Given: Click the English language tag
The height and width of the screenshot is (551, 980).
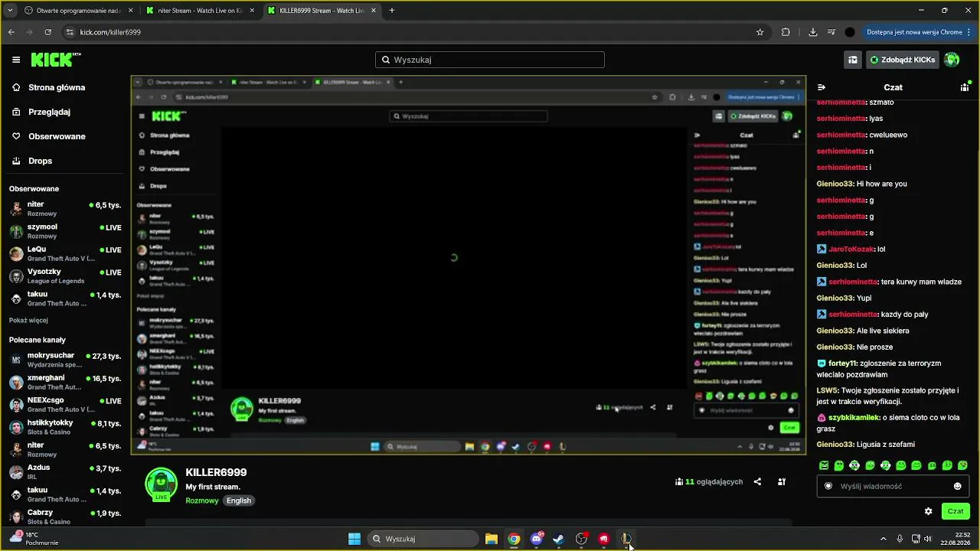Looking at the screenshot, I should point(239,500).
